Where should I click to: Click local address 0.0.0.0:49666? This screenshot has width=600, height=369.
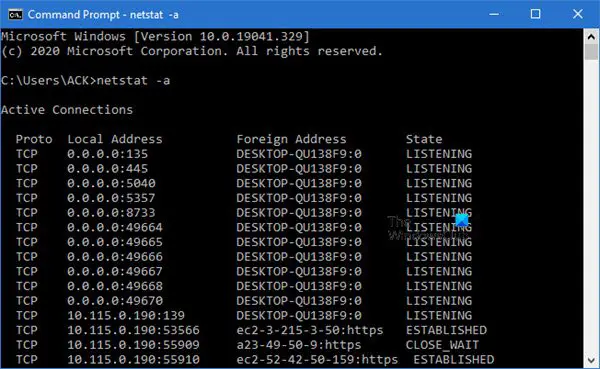coord(115,256)
